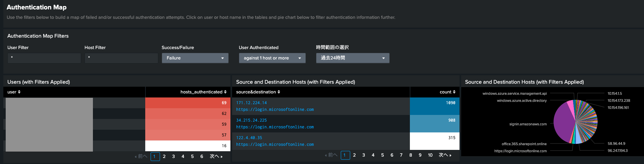Click IP address 122.4.40.35
The width and height of the screenshot is (644, 164).
tap(249, 138)
